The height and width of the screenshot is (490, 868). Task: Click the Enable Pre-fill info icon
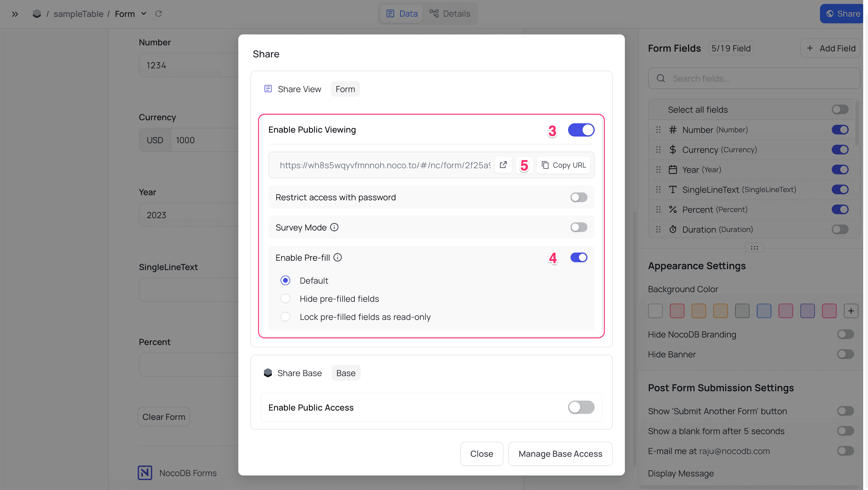(338, 257)
